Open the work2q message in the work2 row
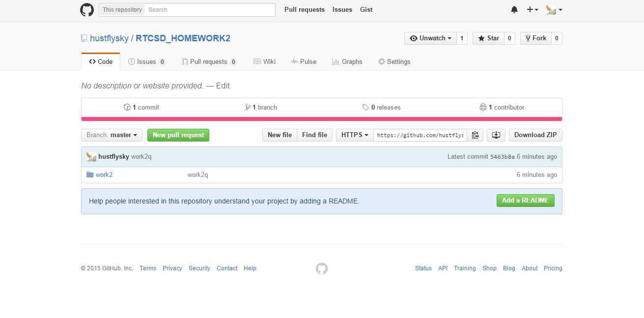The width and height of the screenshot is (644, 318). click(x=197, y=174)
